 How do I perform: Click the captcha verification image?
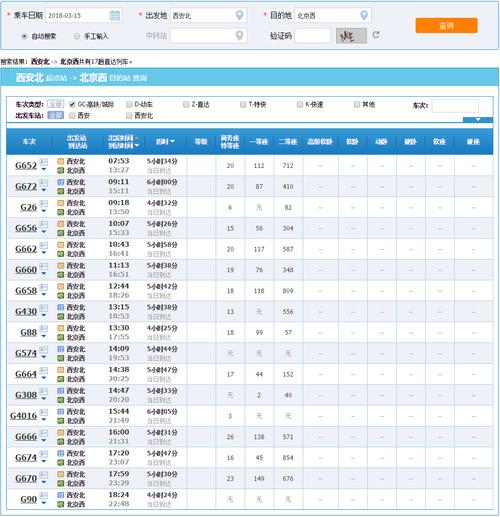(351, 36)
